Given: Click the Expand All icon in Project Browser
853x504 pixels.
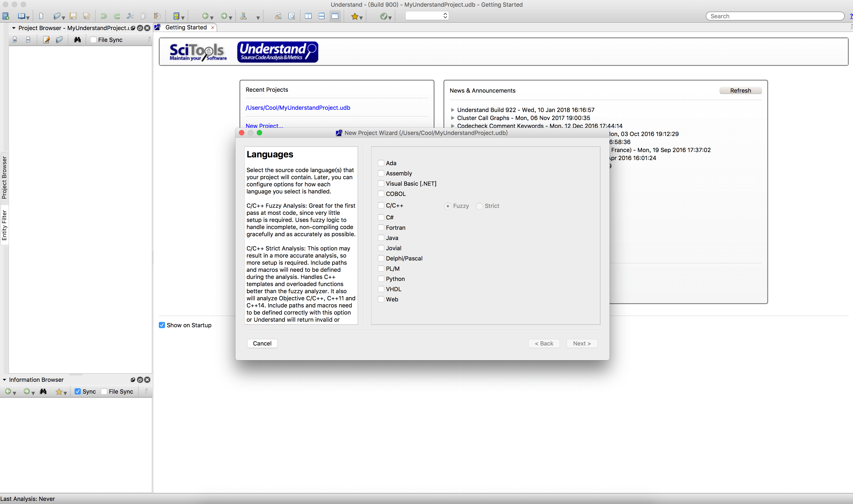Looking at the screenshot, I should 15,40.
